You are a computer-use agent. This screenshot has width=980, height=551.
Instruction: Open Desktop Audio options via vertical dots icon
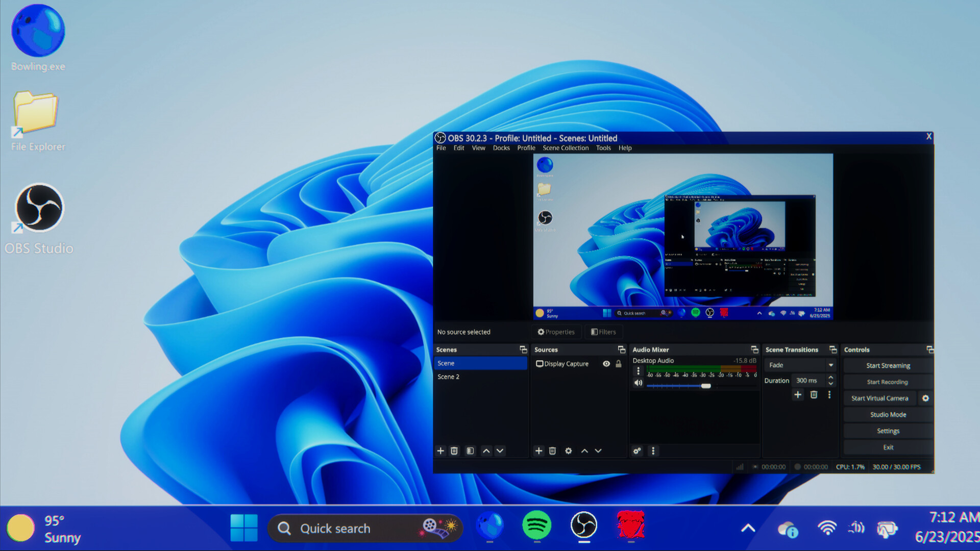(x=638, y=370)
